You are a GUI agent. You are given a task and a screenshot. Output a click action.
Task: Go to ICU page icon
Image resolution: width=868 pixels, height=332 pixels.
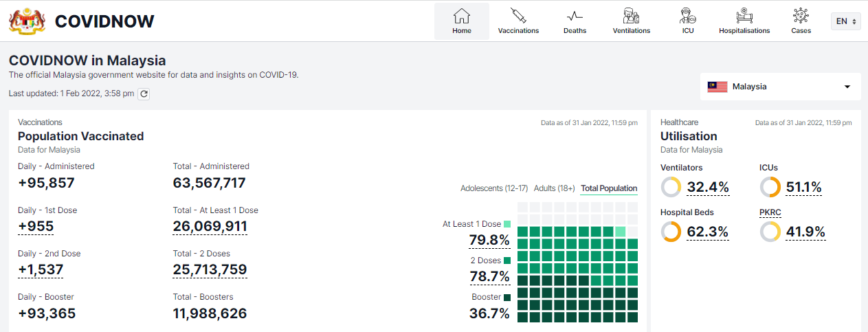[687, 16]
